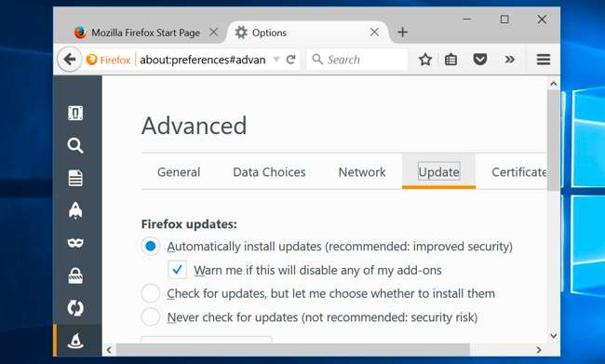Open the General preferences sidebar icon

[x=75, y=113]
